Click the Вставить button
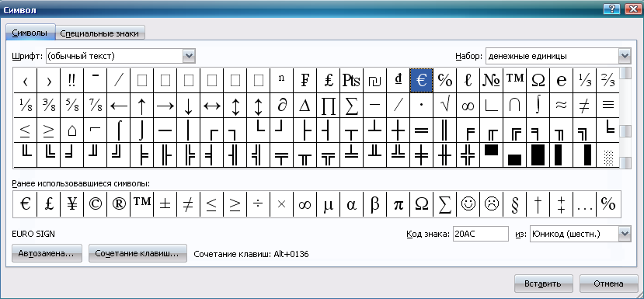Screen dimensions: 644x299 point(543,283)
